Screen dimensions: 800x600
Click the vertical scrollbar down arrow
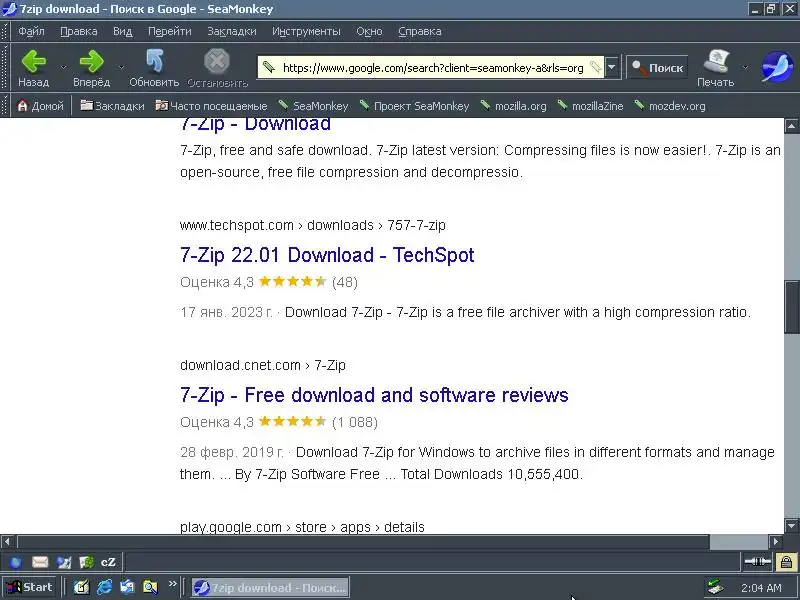(791, 526)
